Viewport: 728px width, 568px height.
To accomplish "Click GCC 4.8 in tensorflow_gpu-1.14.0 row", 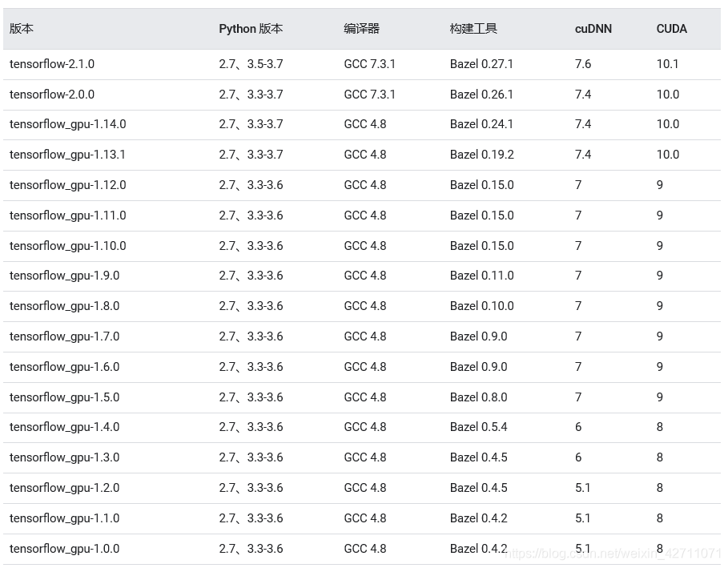I will click(x=365, y=124).
